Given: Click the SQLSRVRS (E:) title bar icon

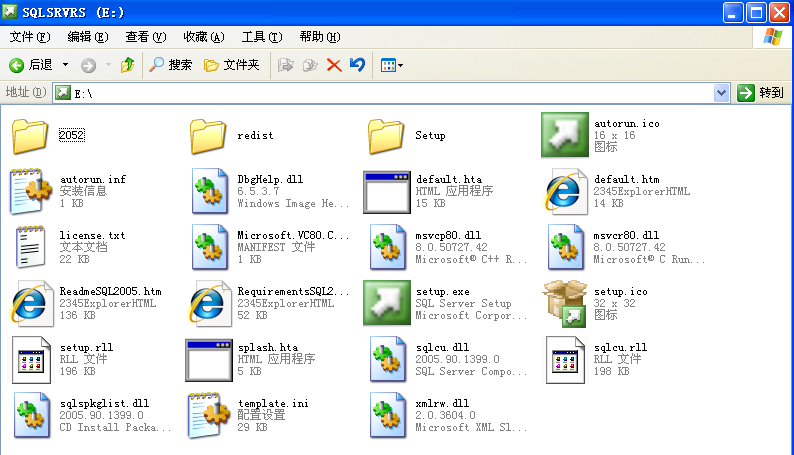Looking at the screenshot, I should (x=10, y=12).
